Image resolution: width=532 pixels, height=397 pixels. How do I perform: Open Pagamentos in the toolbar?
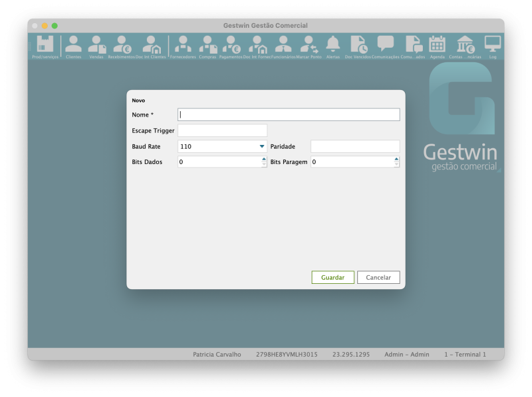coord(231,46)
